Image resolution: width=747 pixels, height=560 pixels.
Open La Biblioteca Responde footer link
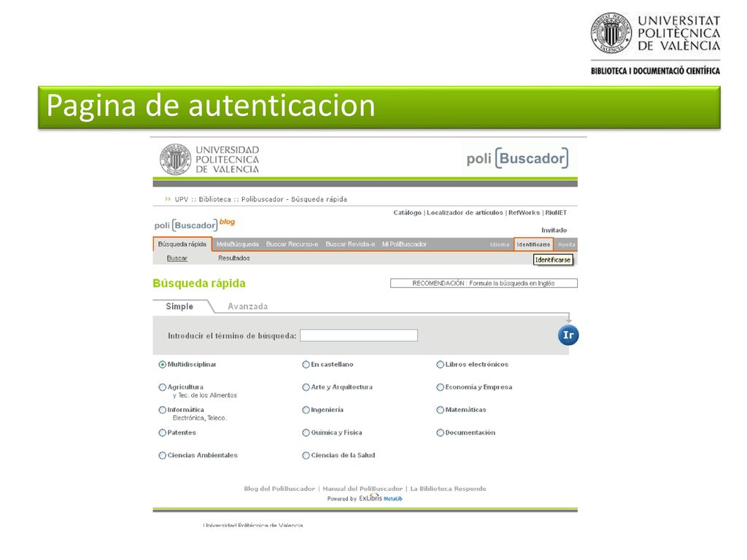(449, 489)
